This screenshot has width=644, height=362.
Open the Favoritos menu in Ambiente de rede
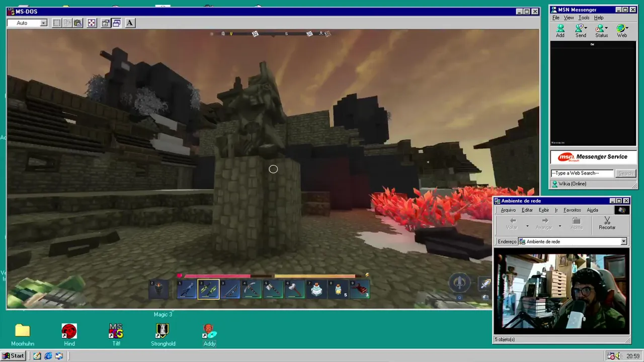(572, 210)
